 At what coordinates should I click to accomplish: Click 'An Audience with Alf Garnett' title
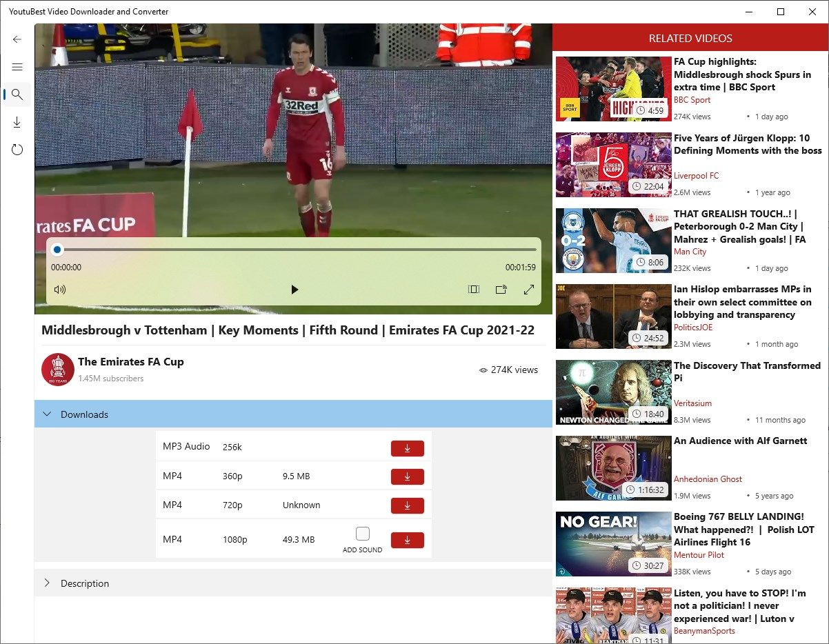coord(740,441)
